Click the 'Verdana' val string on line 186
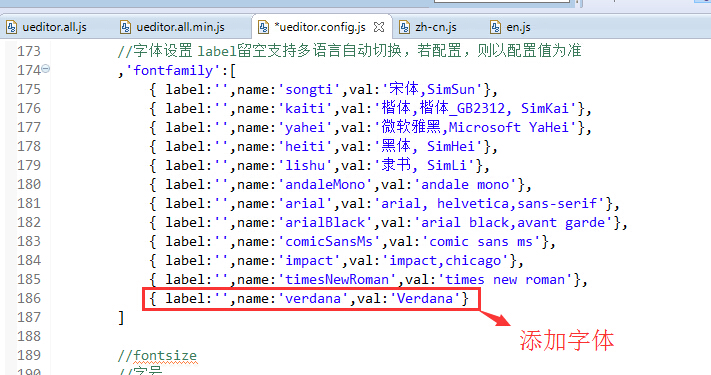Viewport: 711px width, 375px height. coord(425,298)
